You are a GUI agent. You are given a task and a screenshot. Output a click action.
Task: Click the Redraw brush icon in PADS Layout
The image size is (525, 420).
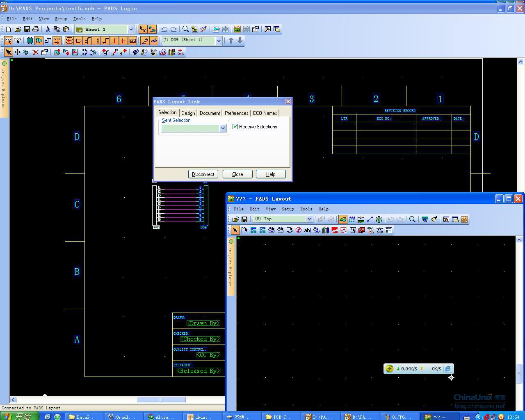[434, 219]
